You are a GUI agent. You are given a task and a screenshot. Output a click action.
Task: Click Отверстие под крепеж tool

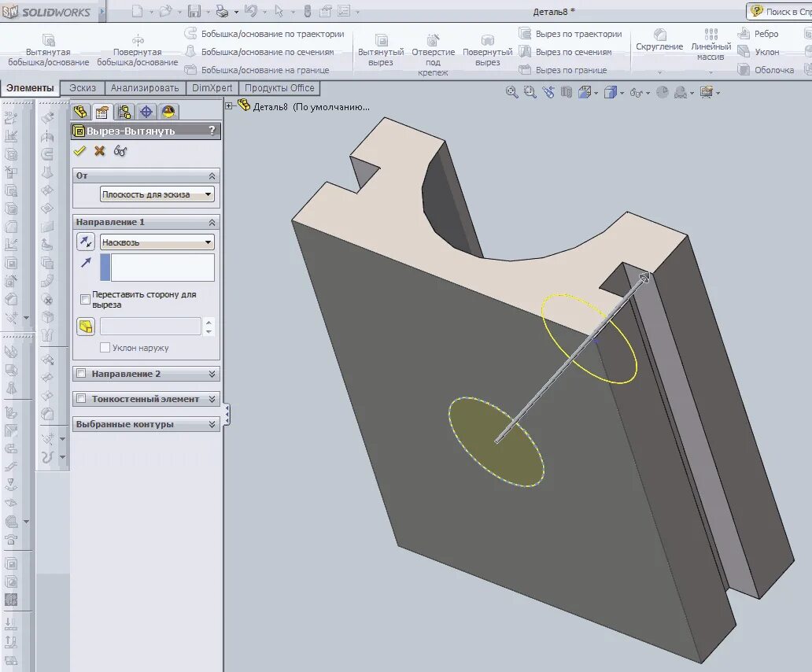pyautogui.click(x=433, y=54)
